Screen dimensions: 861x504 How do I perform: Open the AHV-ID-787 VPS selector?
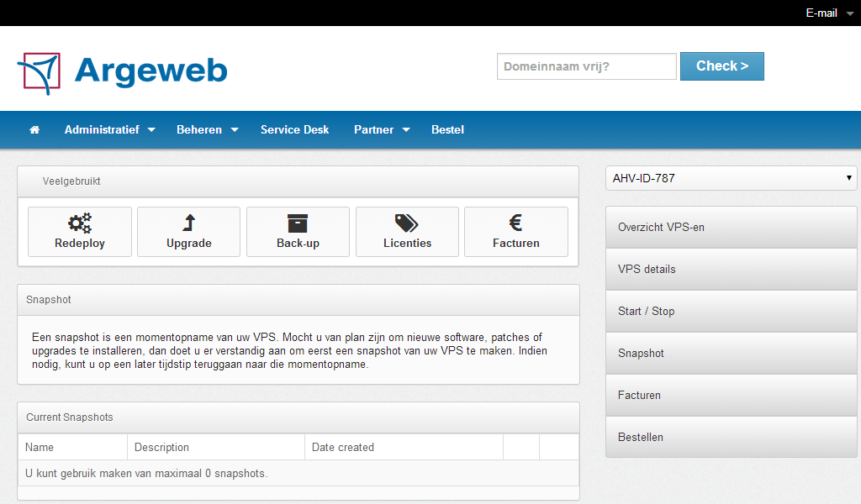(731, 178)
